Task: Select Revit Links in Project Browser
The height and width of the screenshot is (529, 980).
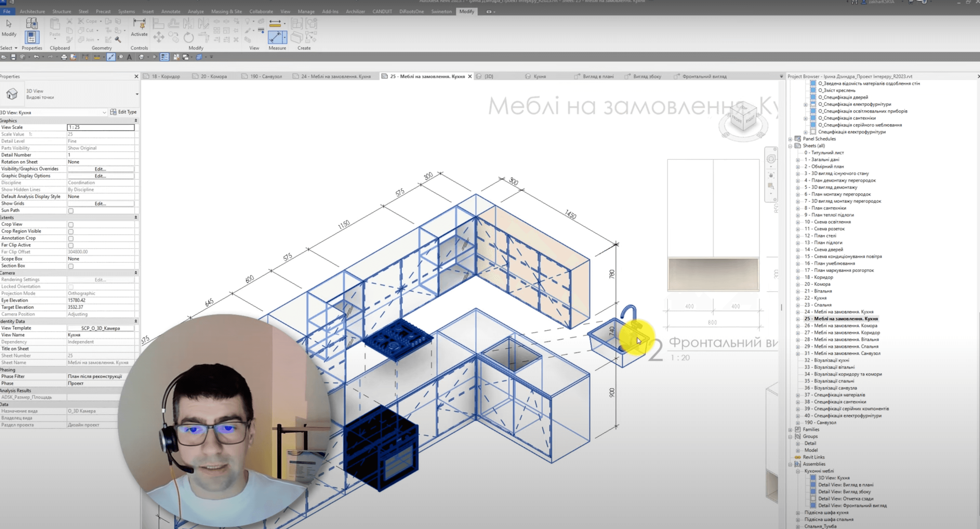Action: coord(813,458)
